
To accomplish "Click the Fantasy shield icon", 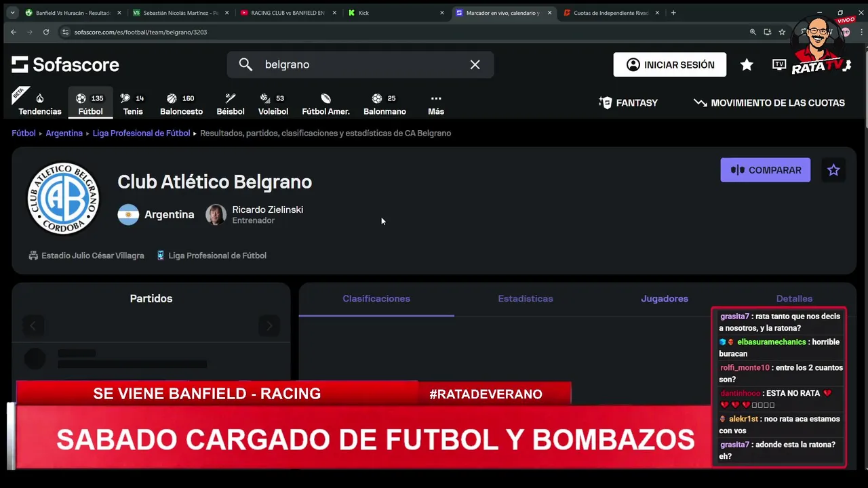I will tap(606, 103).
